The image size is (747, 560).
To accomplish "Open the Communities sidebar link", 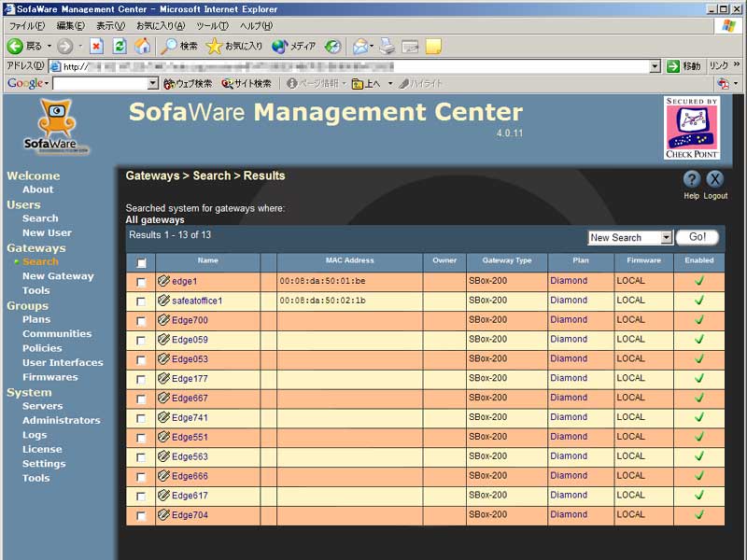I will click(x=57, y=334).
